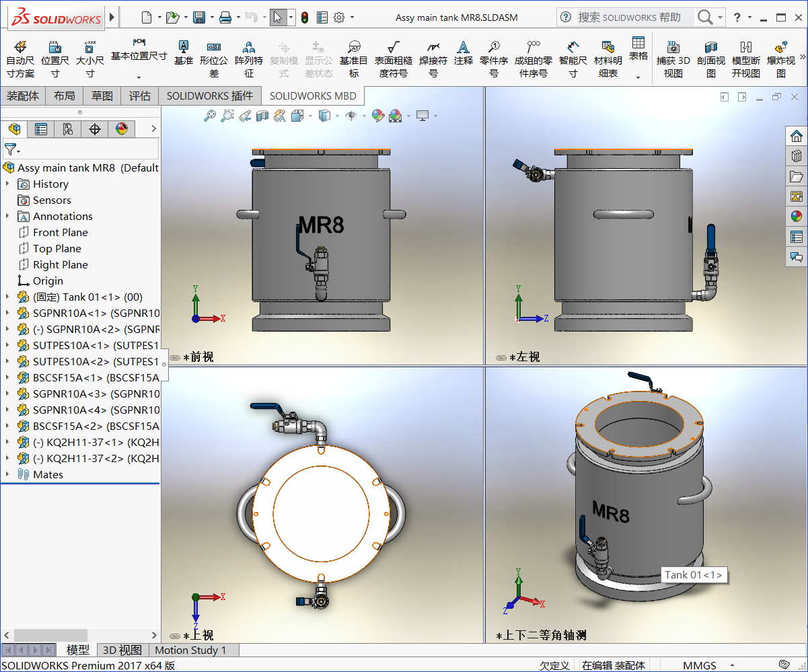This screenshot has height=672, width=808.
Task: Open the DisplayManager tab icon
Action: coord(122,128)
